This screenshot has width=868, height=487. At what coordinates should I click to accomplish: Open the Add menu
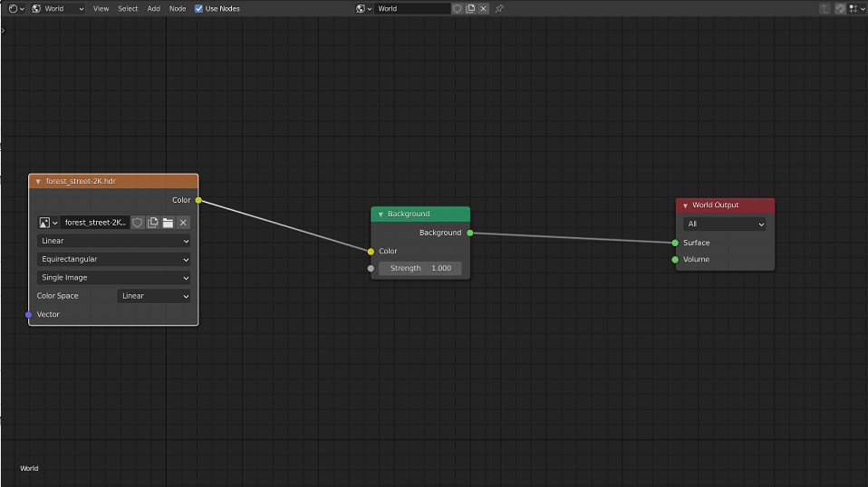[153, 8]
